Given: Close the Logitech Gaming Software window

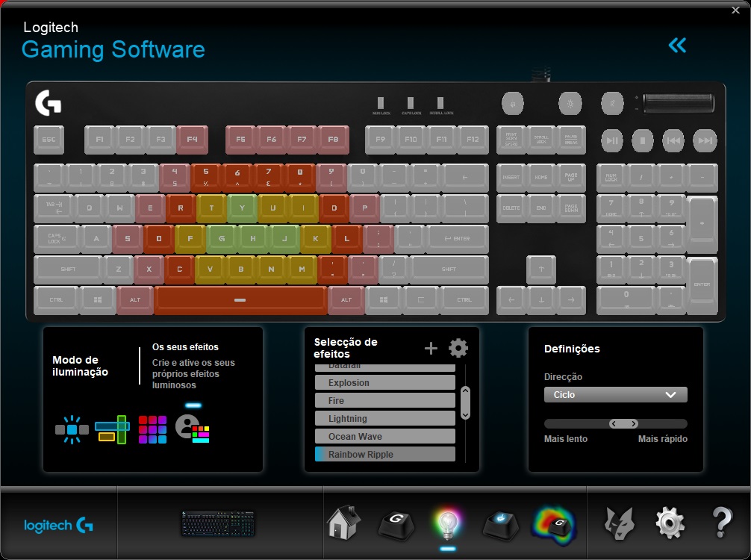Looking at the screenshot, I should [x=735, y=10].
